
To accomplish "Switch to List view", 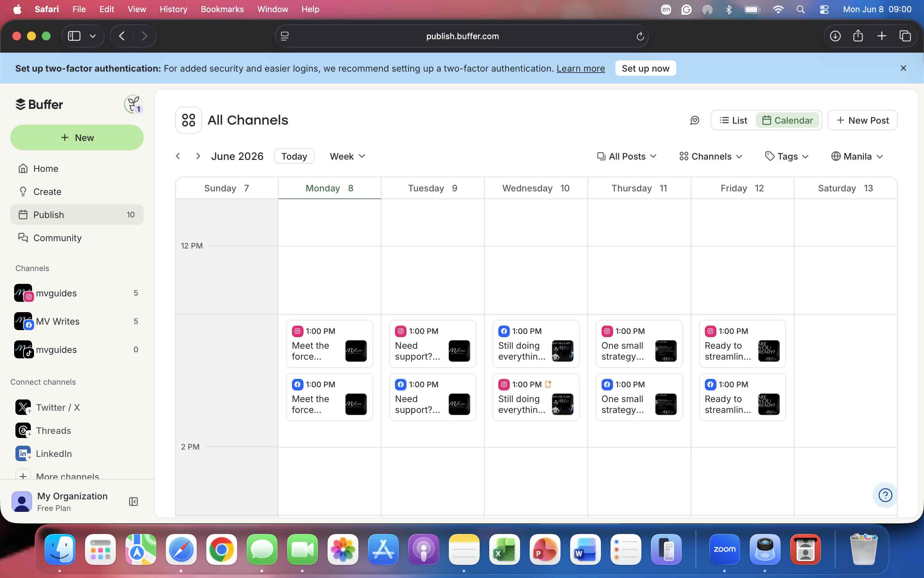I will [x=733, y=120].
